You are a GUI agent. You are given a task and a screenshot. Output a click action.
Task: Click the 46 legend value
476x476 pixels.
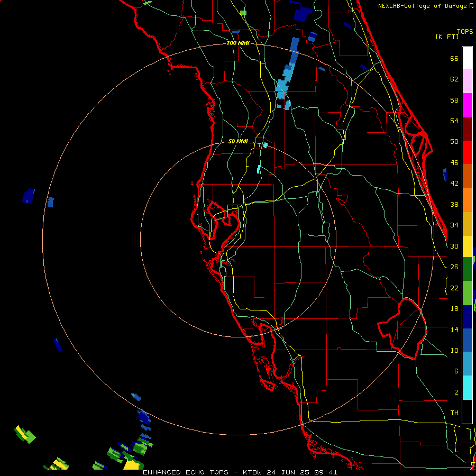click(454, 163)
